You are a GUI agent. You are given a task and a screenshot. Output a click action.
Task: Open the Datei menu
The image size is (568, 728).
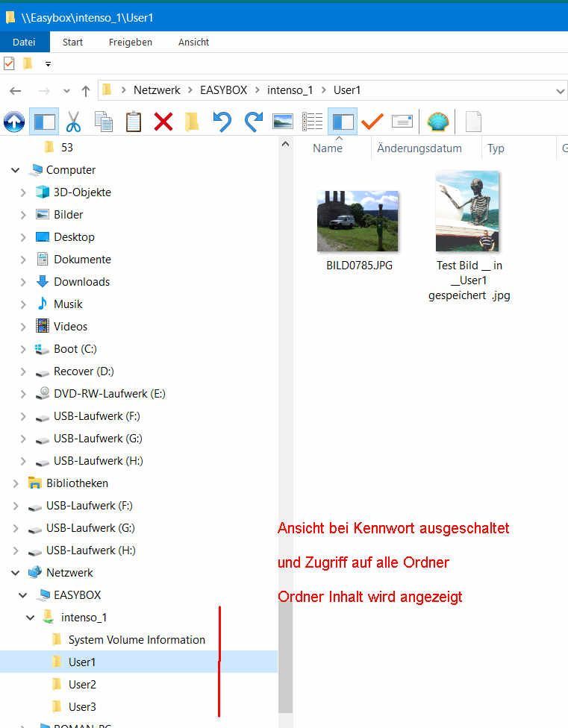tap(24, 42)
